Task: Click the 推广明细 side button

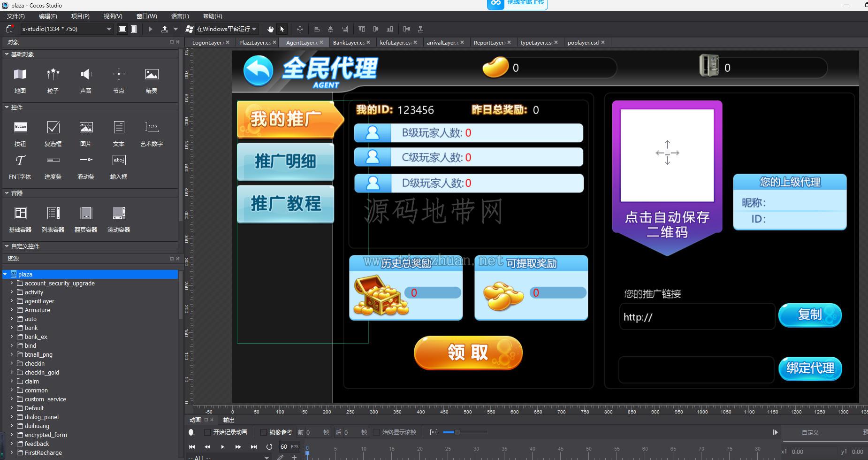Action: (285, 161)
